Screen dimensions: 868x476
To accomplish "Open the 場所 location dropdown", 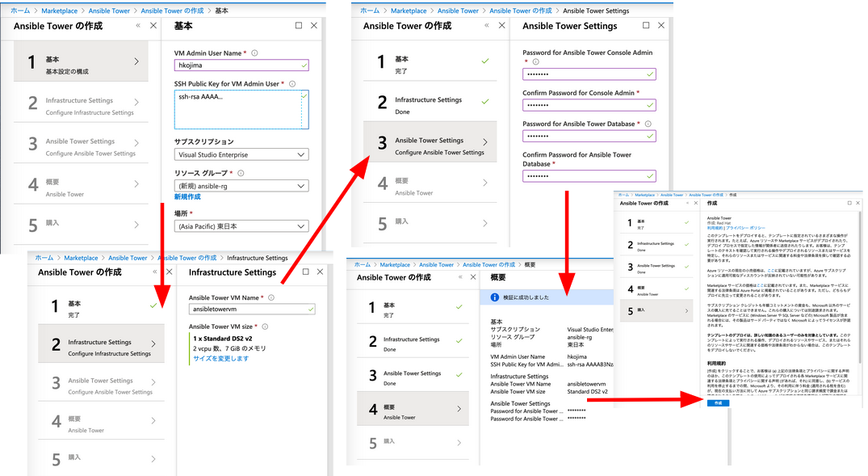I will 241,226.
